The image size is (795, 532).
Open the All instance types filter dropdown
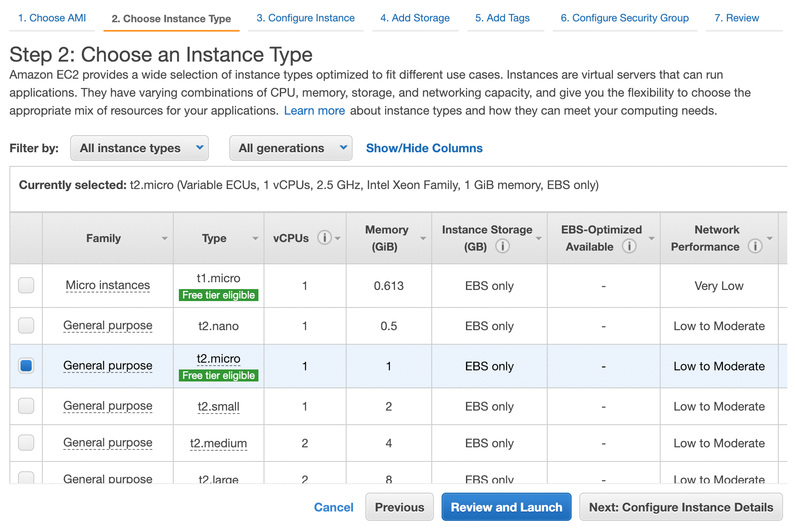point(139,148)
